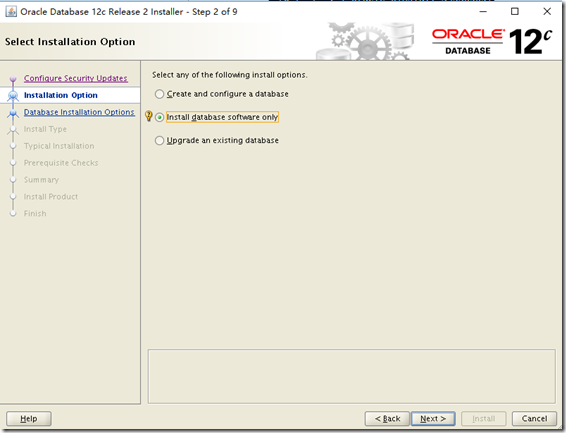
Task: Maximize the installer window
Action: click(515, 12)
